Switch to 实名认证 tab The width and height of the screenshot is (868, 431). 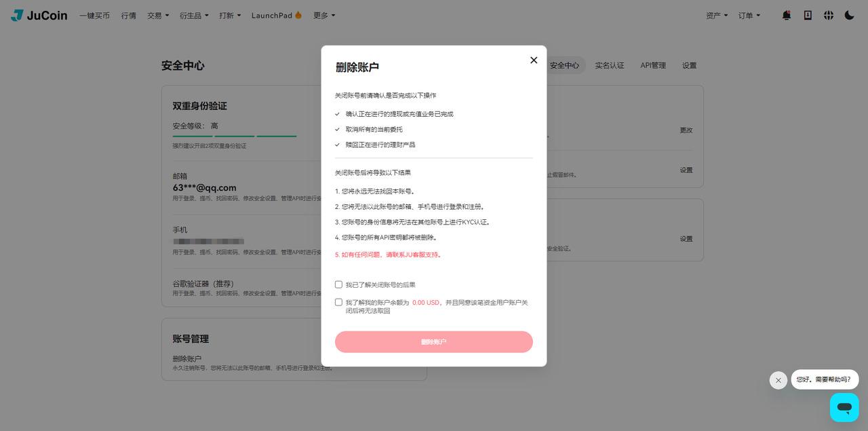[x=610, y=65]
